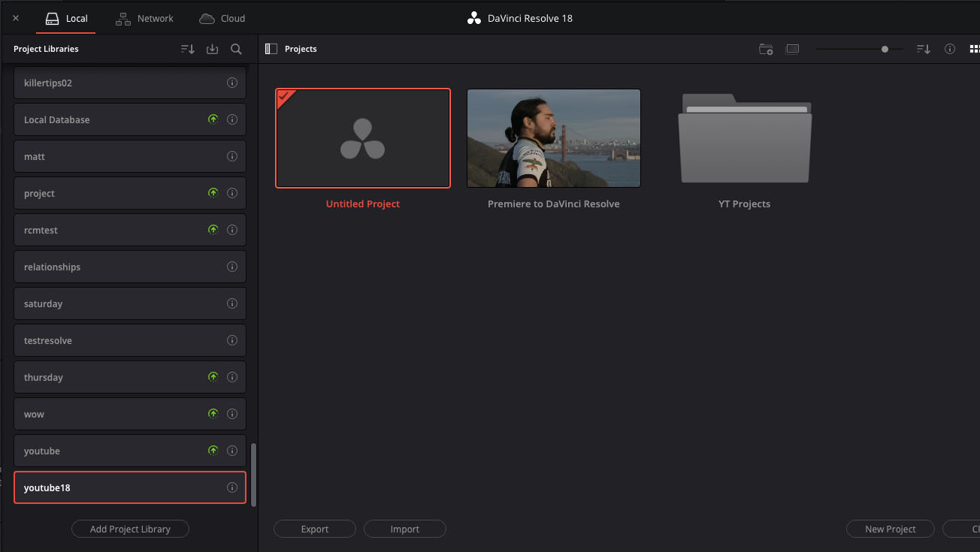Open the Projects sort order menu

[924, 49]
